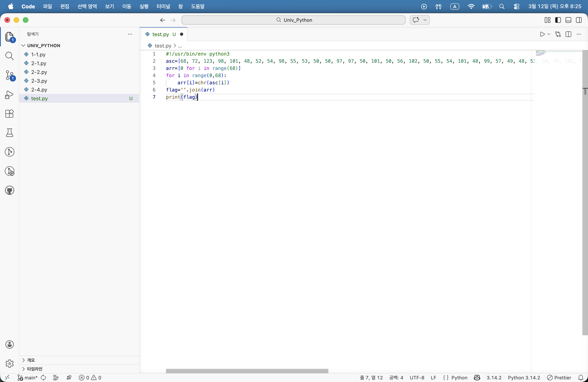Toggle the secondary side bar visibility

(579, 20)
